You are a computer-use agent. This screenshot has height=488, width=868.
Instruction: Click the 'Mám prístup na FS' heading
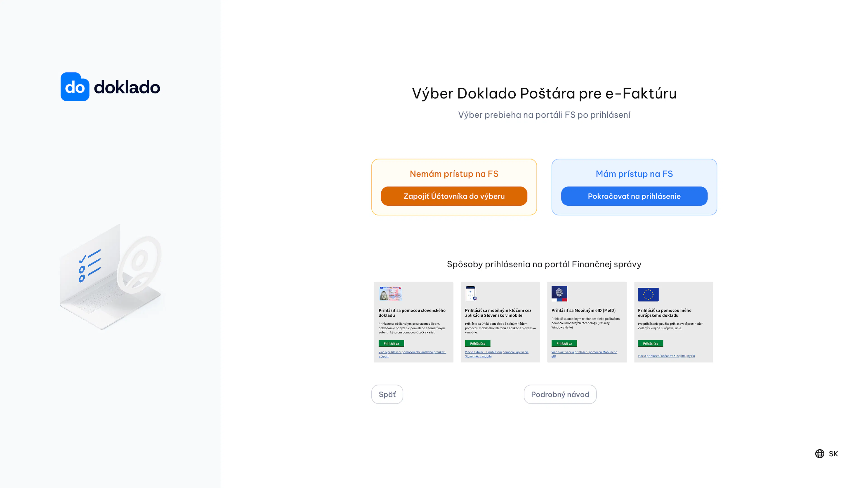[634, 174]
